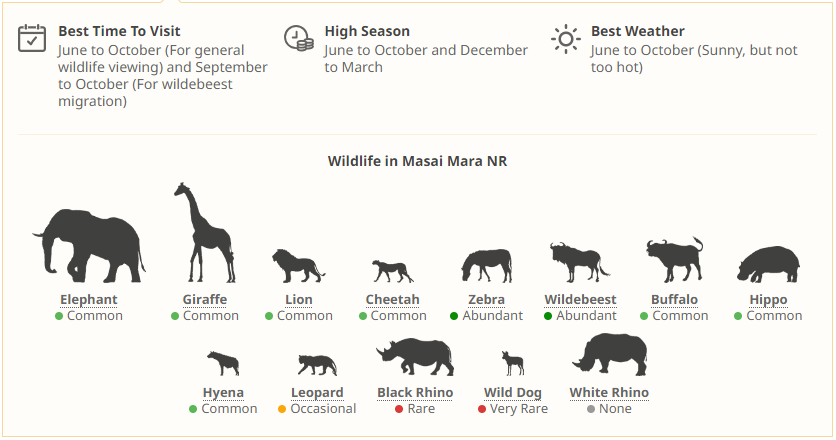Click the zebra silhouette icon
Image resolution: width=836 pixels, height=440 pixels.
click(x=486, y=266)
